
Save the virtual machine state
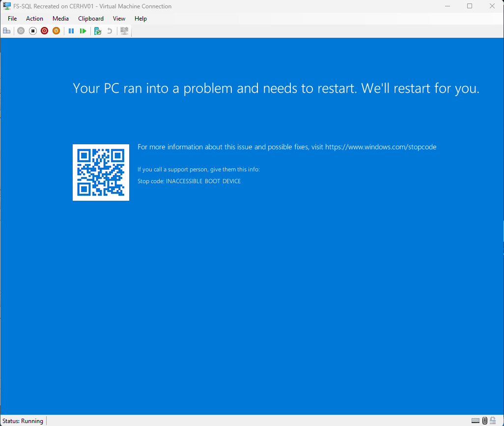(x=56, y=30)
